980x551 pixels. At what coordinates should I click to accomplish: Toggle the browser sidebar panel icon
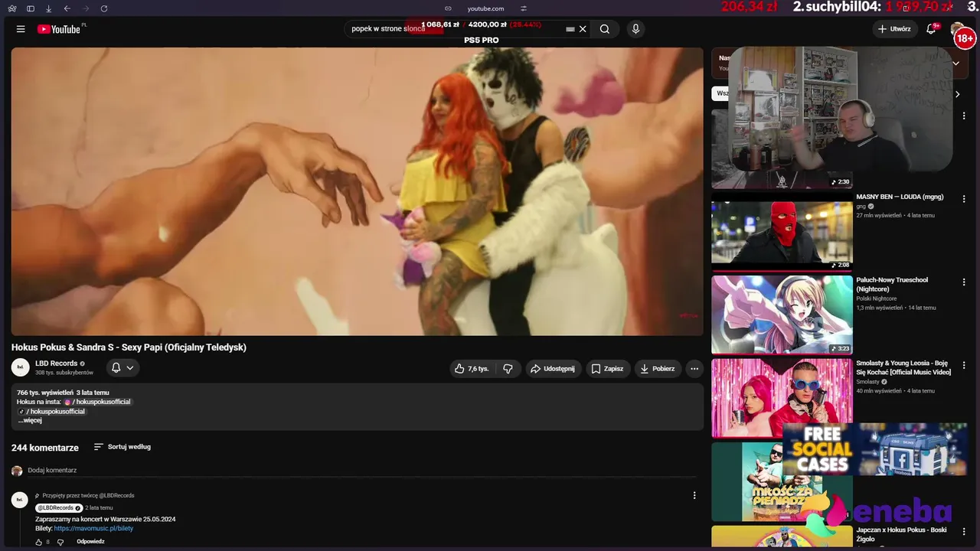[x=31, y=8]
